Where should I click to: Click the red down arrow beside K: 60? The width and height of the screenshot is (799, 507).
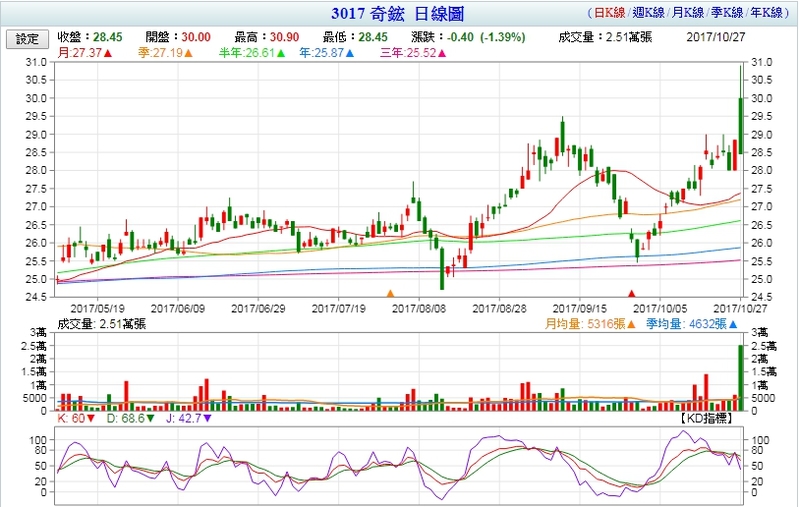pos(91,418)
